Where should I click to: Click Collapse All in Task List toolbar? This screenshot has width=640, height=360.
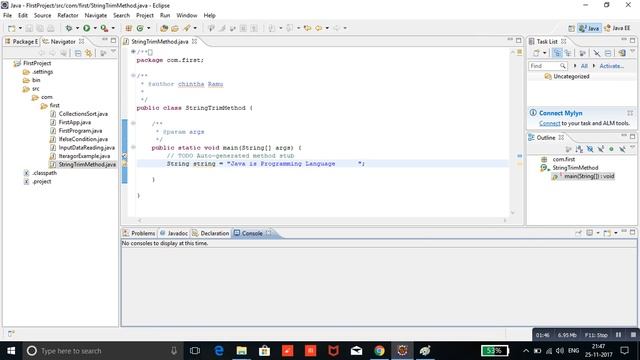(608, 53)
